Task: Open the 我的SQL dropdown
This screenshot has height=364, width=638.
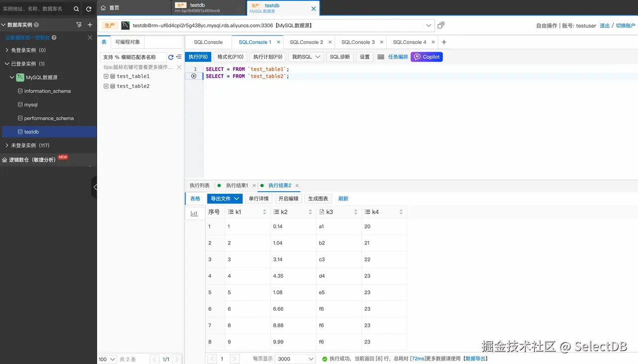Action: [306, 57]
